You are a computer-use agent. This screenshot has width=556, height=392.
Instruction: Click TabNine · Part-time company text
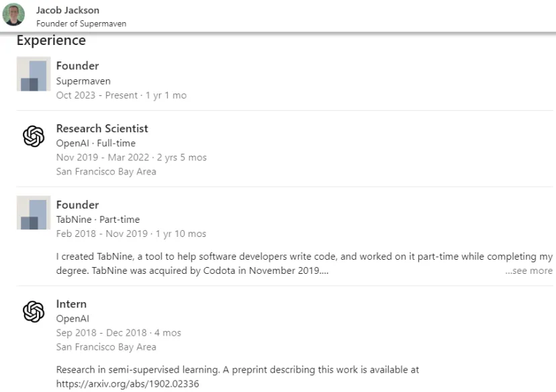[98, 219]
